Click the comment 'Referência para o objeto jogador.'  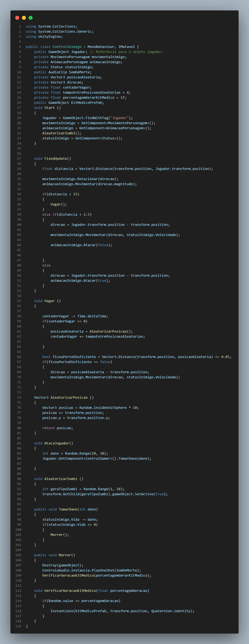tap(130, 52)
